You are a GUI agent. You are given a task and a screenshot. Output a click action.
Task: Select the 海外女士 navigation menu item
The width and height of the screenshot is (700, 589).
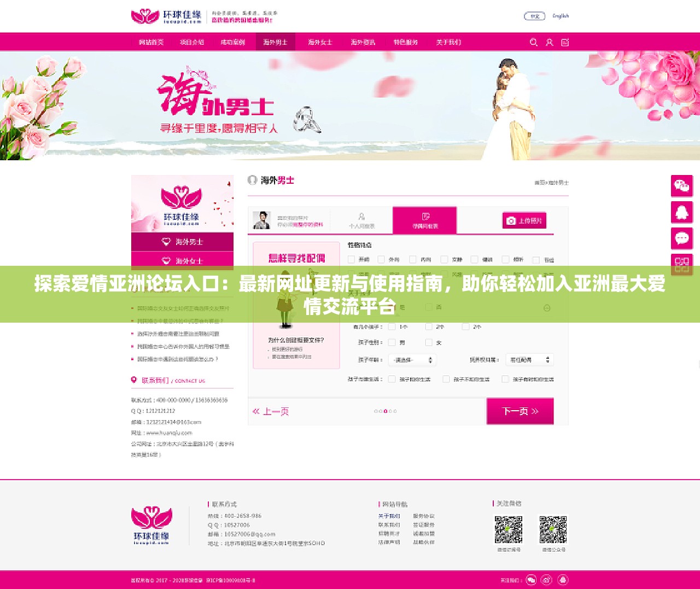click(320, 42)
